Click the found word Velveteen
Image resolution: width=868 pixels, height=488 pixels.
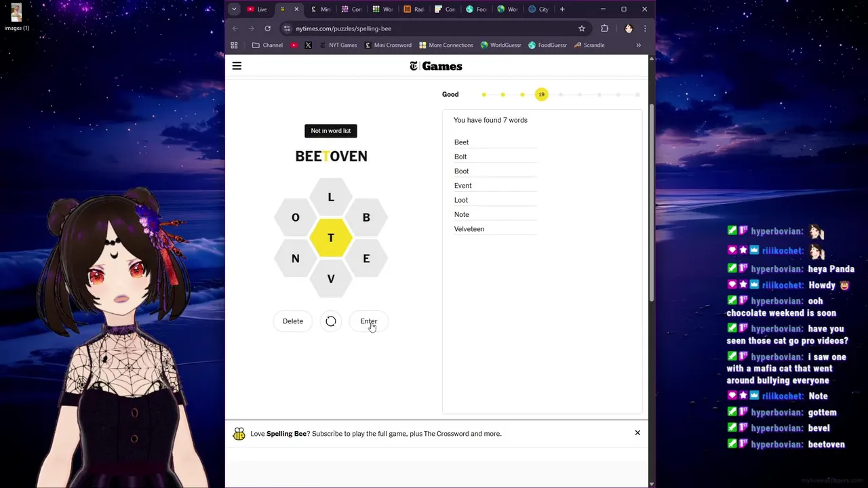point(469,229)
